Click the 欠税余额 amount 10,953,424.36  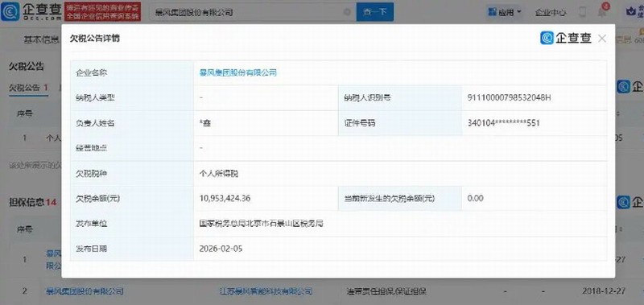coord(225,198)
